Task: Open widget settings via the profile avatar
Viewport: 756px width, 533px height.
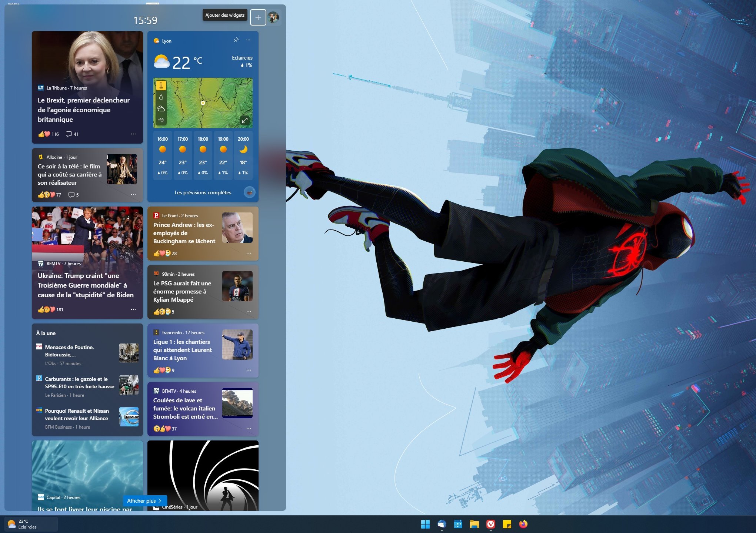Action: [273, 17]
